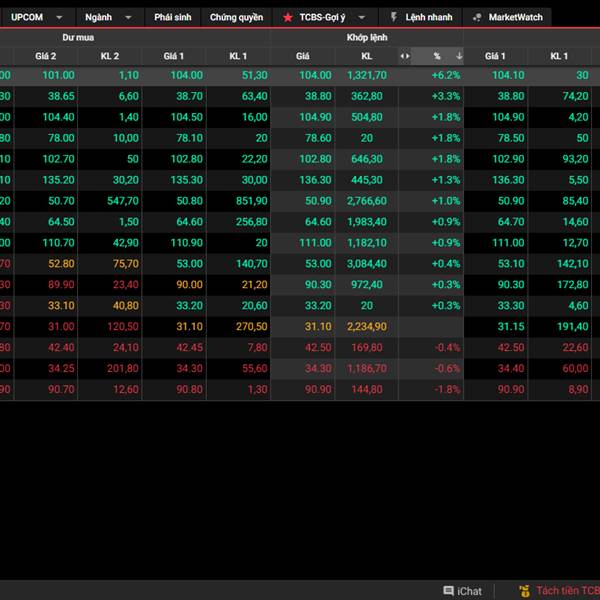Click the -1.8% change cell
Viewport: 600px width, 600px height.
coord(447,390)
